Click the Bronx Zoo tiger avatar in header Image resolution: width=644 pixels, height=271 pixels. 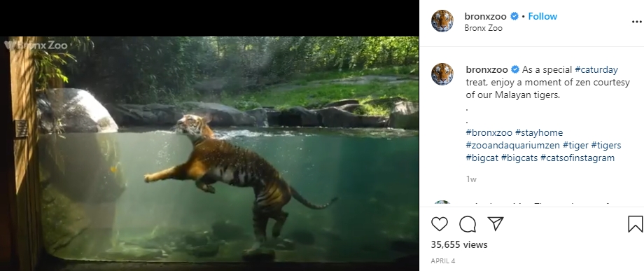442,21
